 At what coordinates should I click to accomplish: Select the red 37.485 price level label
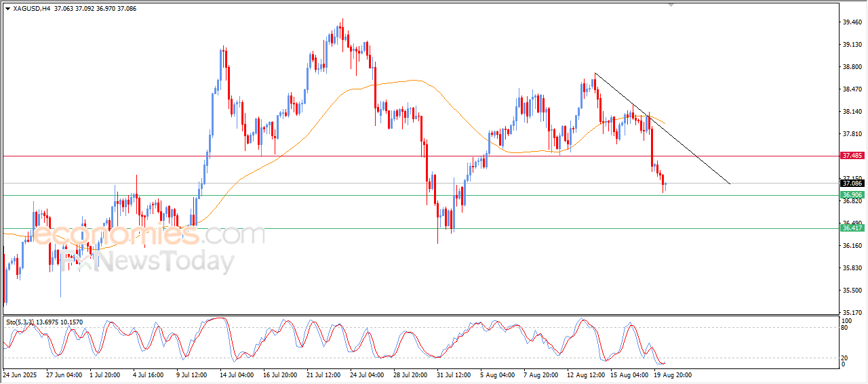coord(852,156)
